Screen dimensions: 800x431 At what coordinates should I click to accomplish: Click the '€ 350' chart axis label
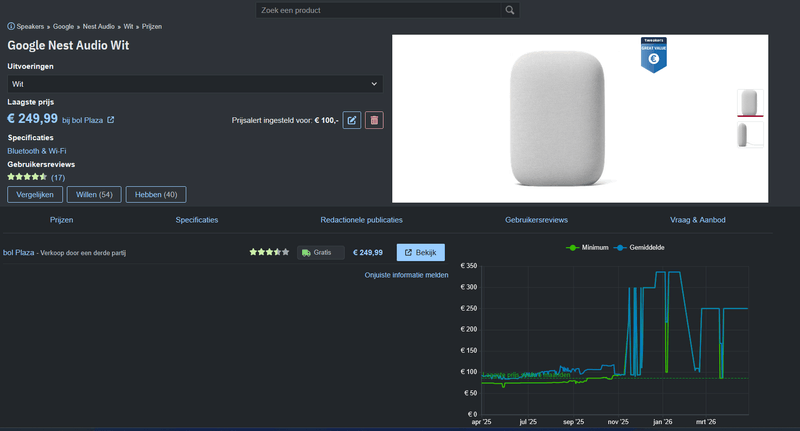(x=469, y=266)
